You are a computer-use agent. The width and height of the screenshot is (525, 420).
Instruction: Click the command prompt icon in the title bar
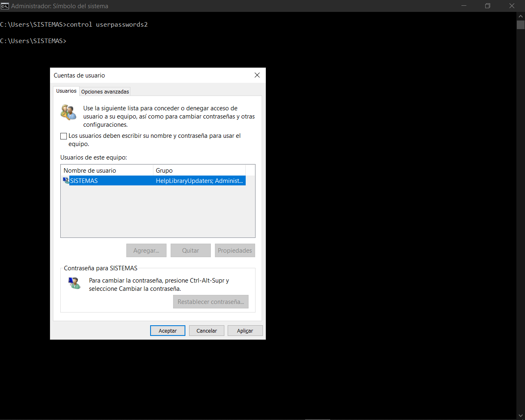point(5,6)
